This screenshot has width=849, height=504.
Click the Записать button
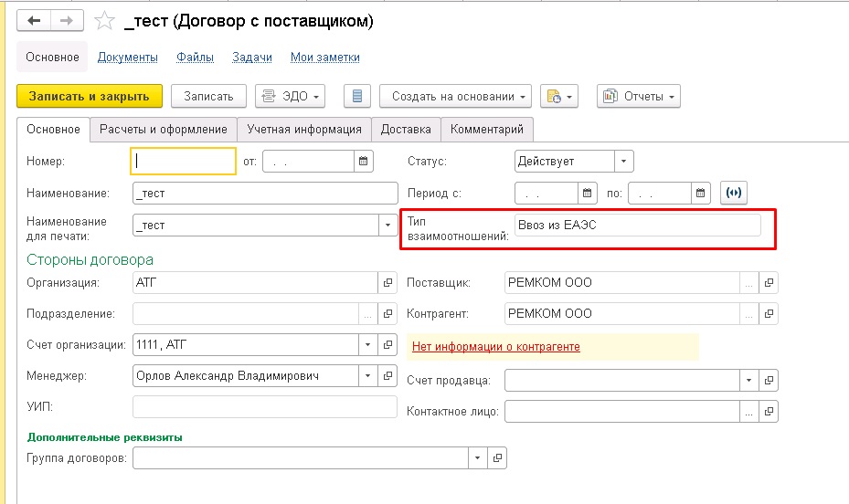click(209, 96)
